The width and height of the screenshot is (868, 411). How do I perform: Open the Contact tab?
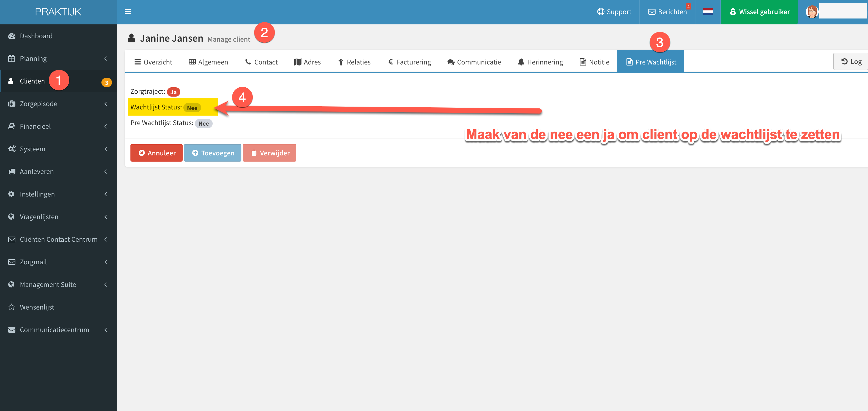pyautogui.click(x=261, y=62)
